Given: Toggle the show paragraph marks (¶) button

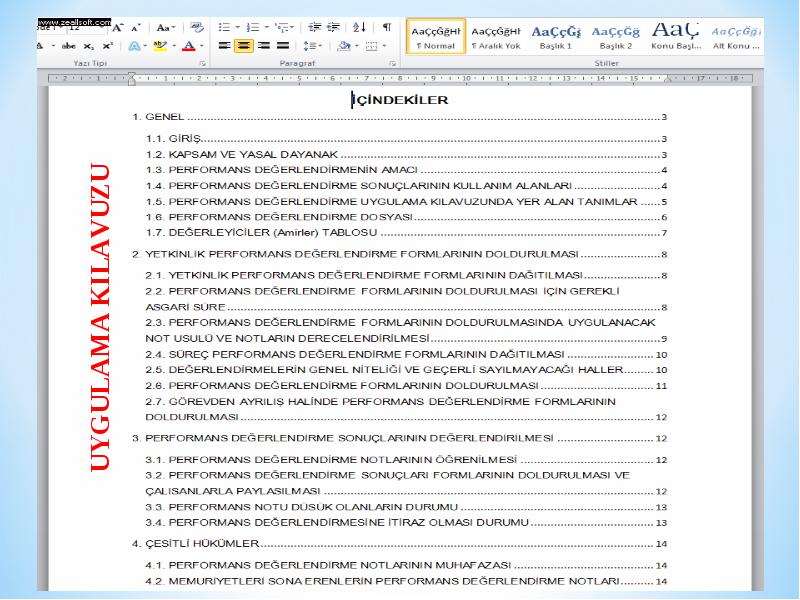Looking at the screenshot, I should (387, 27).
